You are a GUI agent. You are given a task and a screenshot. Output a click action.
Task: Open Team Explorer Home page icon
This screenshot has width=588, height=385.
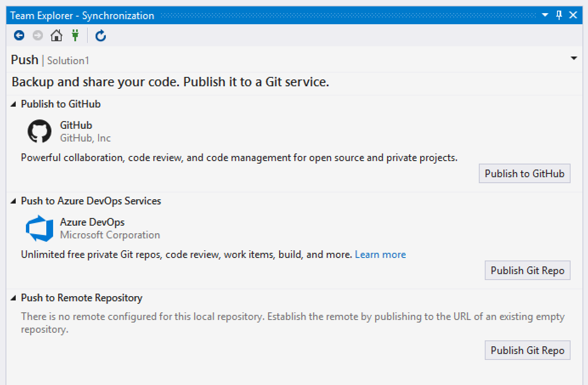point(57,35)
